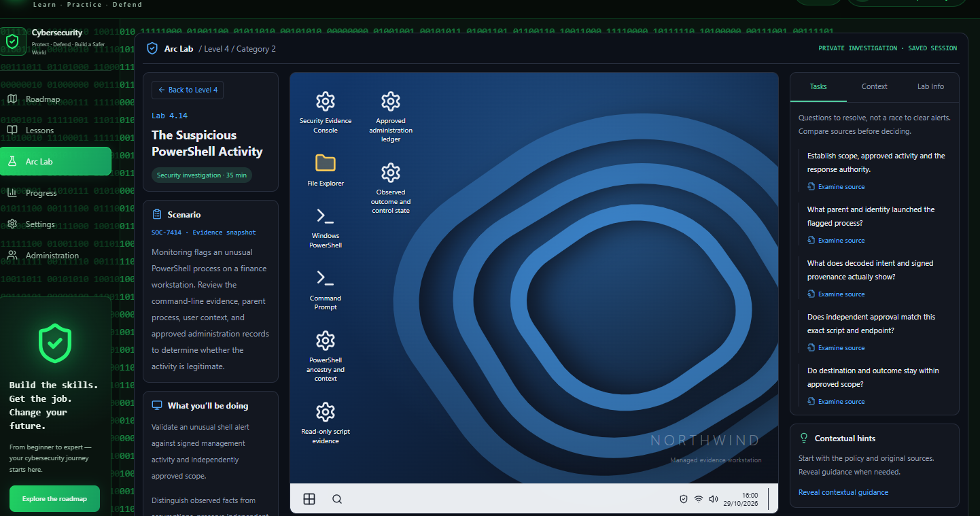980x516 pixels.
Task: Open Progress in the sidebar
Action: pos(56,193)
